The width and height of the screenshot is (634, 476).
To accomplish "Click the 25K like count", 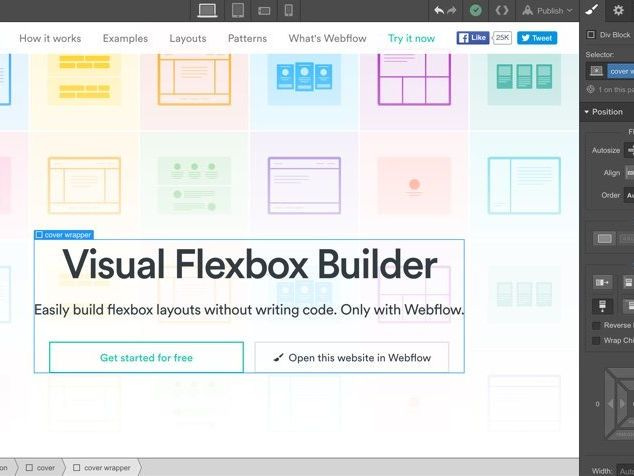I will click(x=502, y=38).
